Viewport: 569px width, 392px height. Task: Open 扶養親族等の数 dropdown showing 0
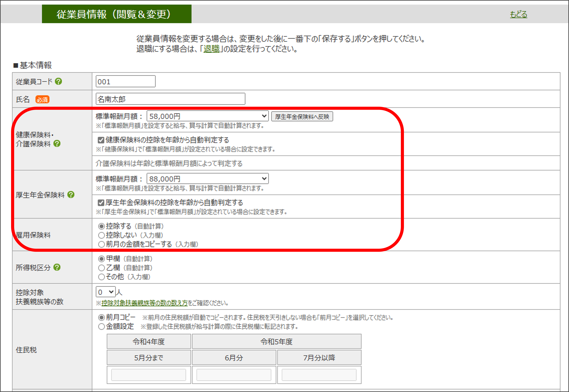point(105,292)
